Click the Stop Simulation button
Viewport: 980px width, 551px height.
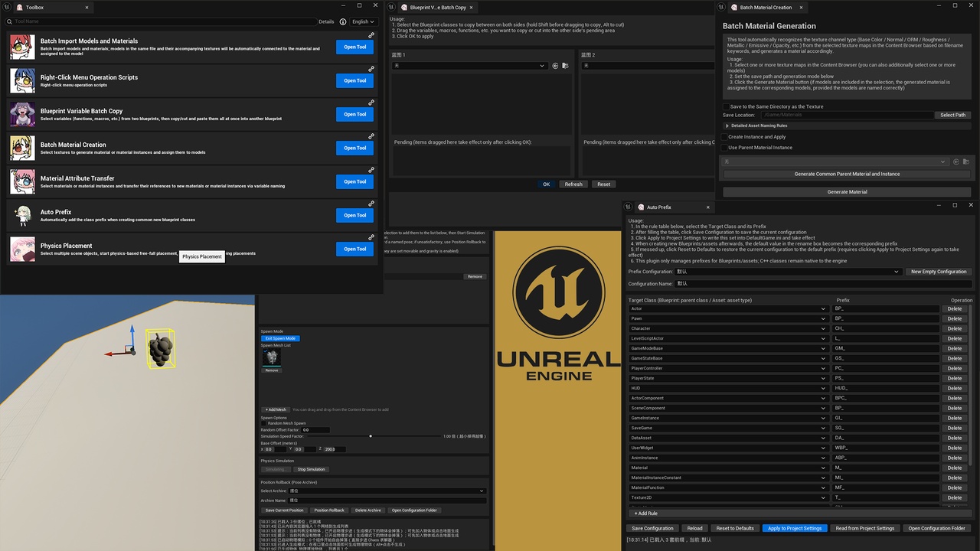pyautogui.click(x=312, y=469)
